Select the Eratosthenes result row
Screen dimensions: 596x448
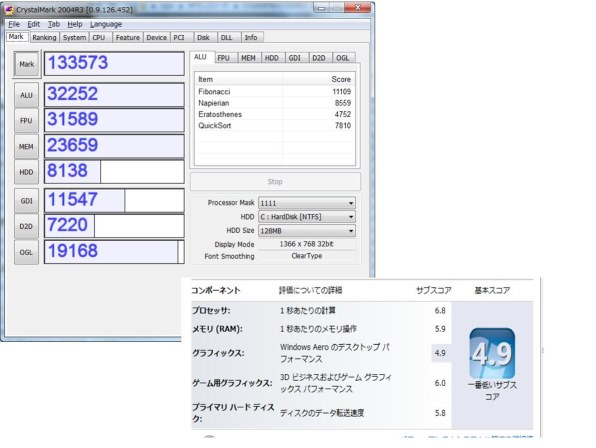click(275, 114)
